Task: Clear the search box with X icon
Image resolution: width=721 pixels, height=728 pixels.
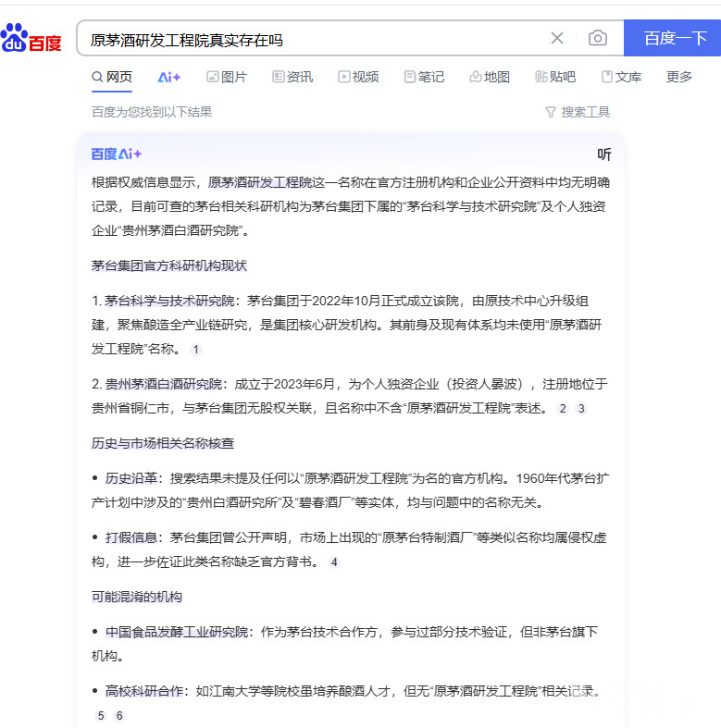Action: (557, 38)
